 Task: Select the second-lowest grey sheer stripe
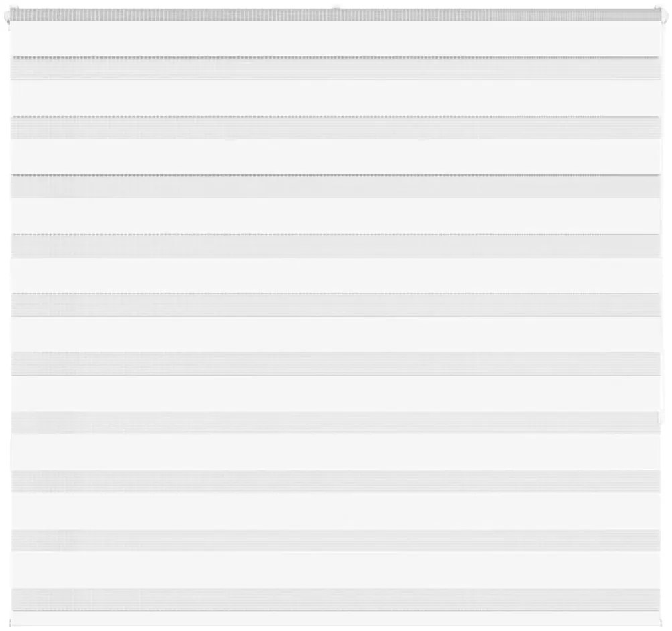pyautogui.click(x=336, y=540)
